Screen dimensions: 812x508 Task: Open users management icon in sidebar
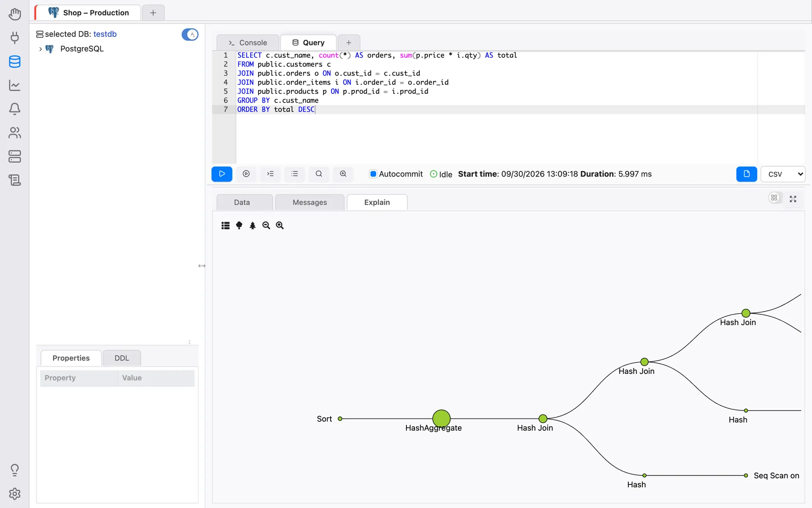[x=14, y=133]
